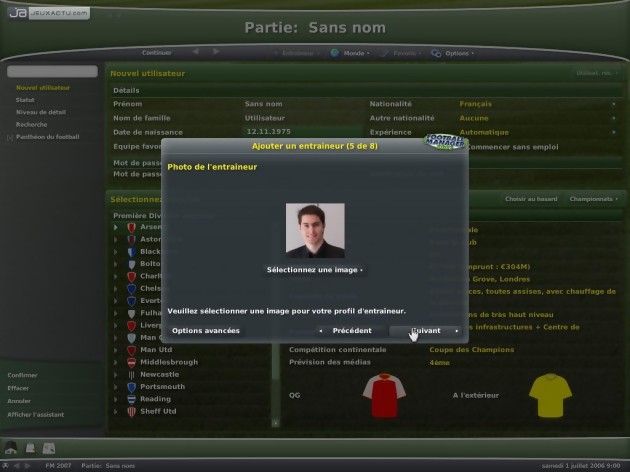The height and width of the screenshot is (472, 630).
Task: Open the Statut section in sidebar
Action: pyautogui.click(x=25, y=100)
